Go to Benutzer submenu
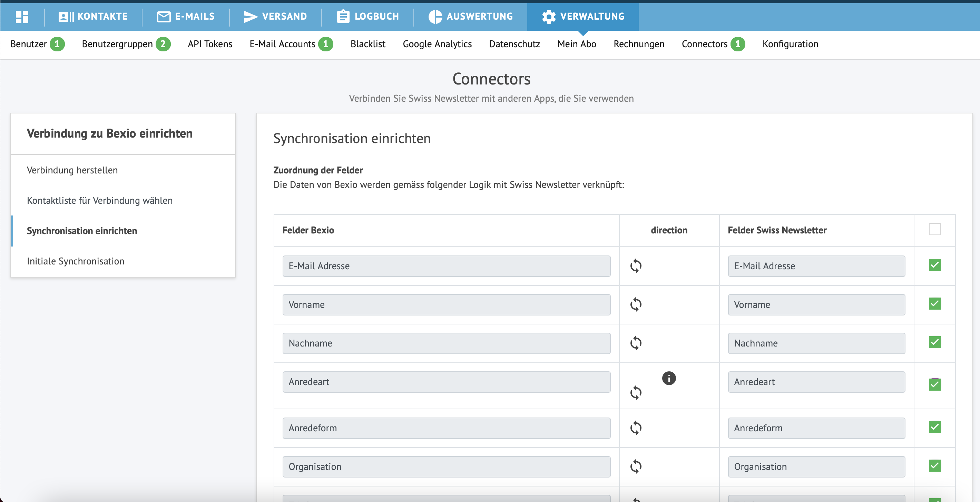The image size is (980, 502). click(x=29, y=44)
